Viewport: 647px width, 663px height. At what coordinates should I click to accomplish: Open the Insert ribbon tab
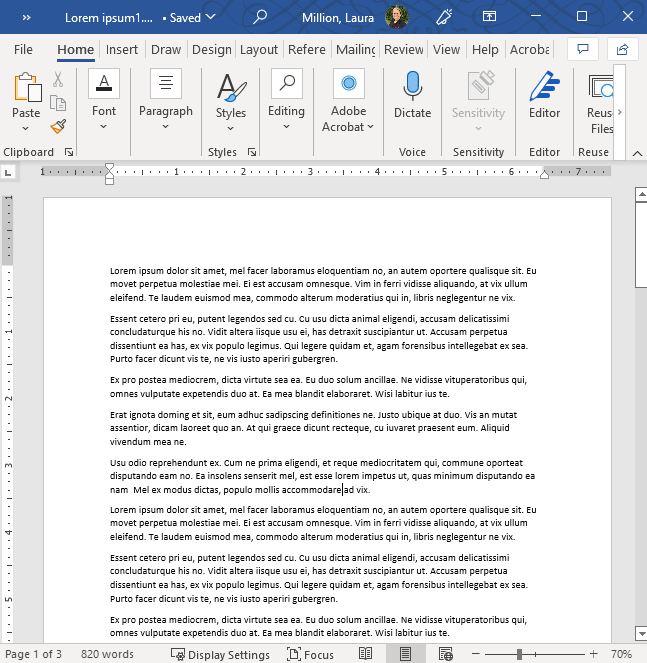(122, 50)
